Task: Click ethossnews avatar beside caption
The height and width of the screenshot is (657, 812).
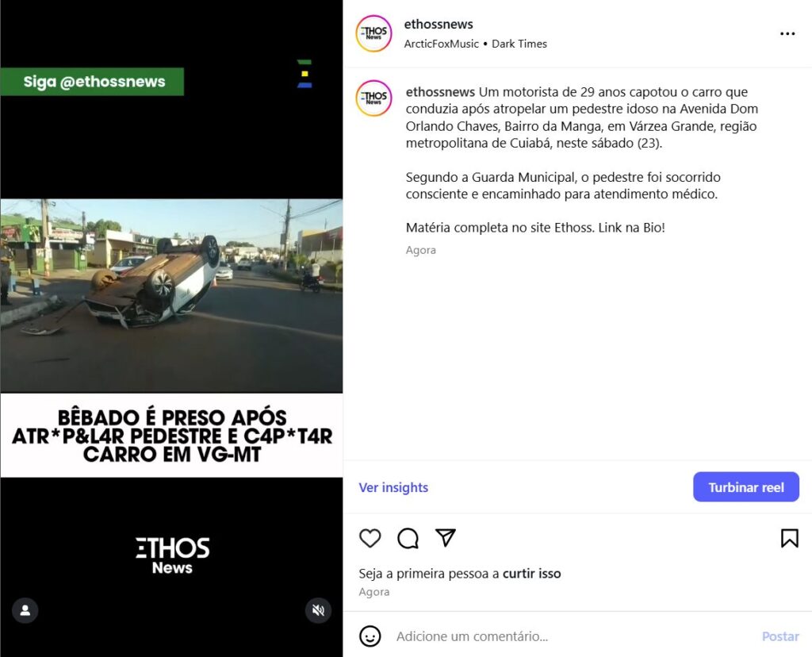Action: click(373, 98)
